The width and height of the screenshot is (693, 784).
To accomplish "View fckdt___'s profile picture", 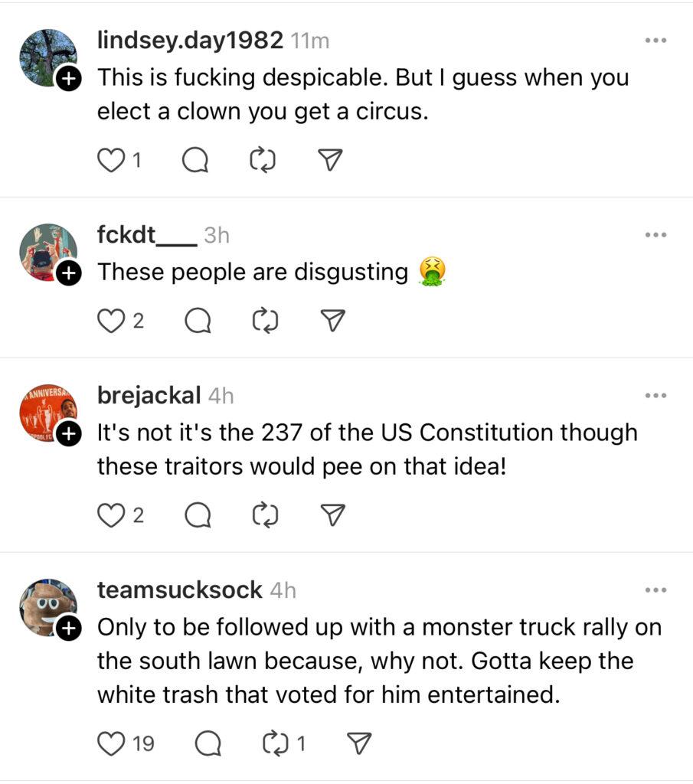I will click(47, 252).
